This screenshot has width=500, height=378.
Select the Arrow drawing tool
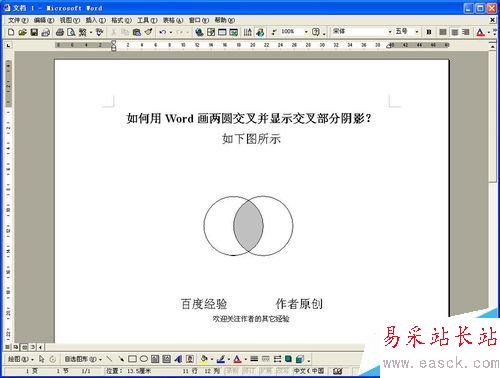(121, 359)
